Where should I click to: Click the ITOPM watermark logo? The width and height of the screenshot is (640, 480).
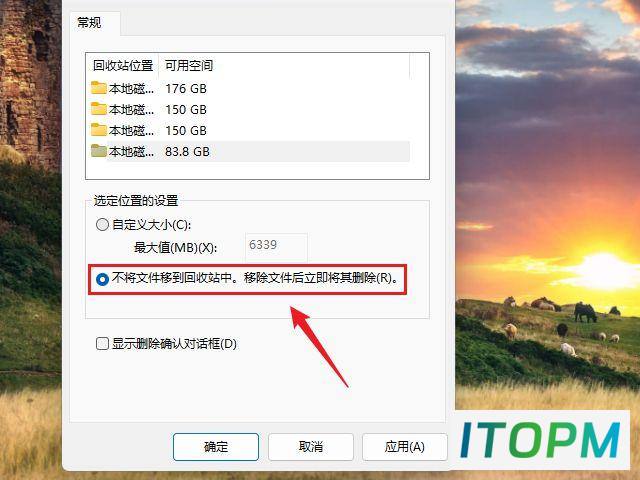540,440
